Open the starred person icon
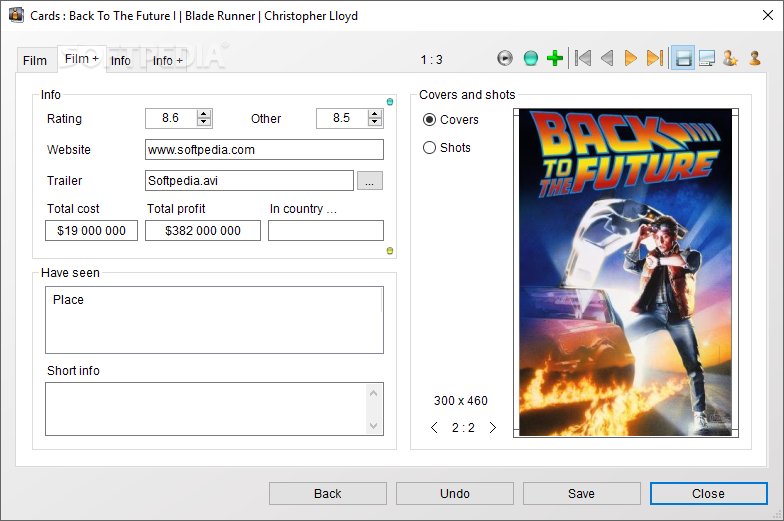The height and width of the screenshot is (521, 784). click(730, 58)
